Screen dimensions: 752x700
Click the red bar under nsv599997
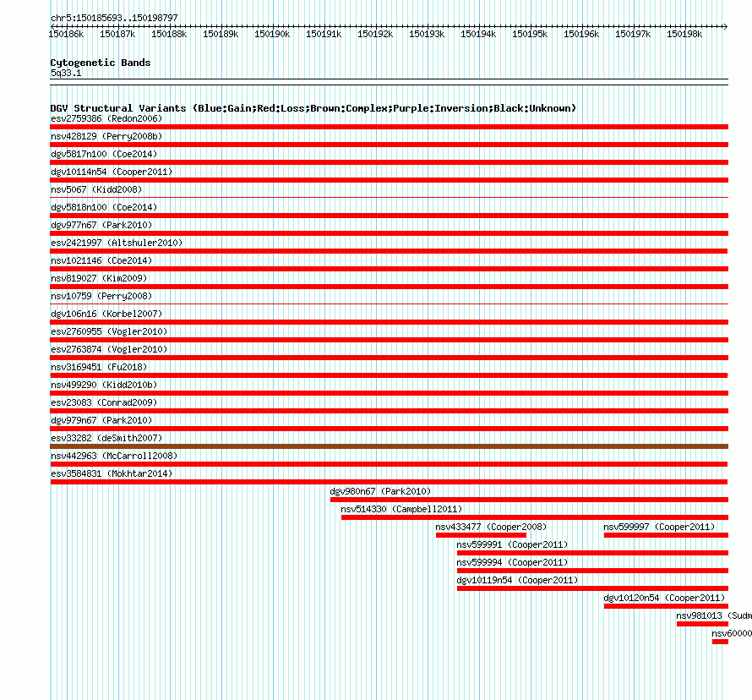(666, 535)
